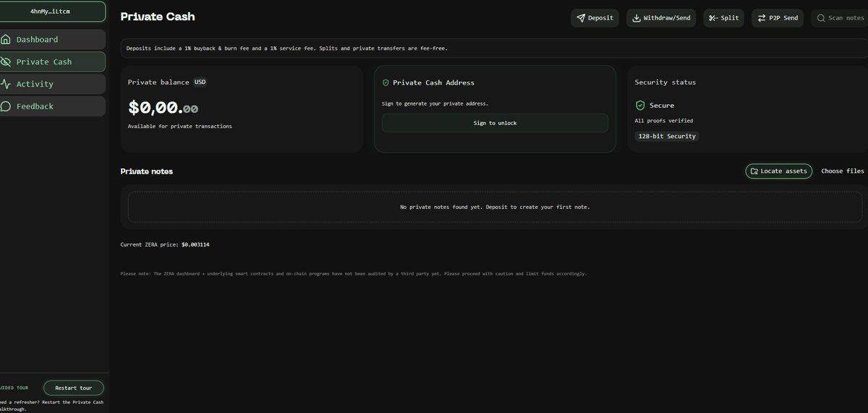Click the Security status heading

(x=665, y=82)
